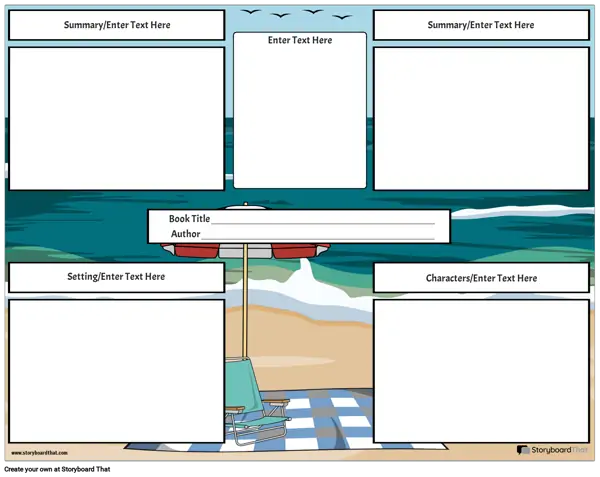600x477 pixels.
Task: Click the Setting/Enter Text Here header
Action: tap(116, 277)
